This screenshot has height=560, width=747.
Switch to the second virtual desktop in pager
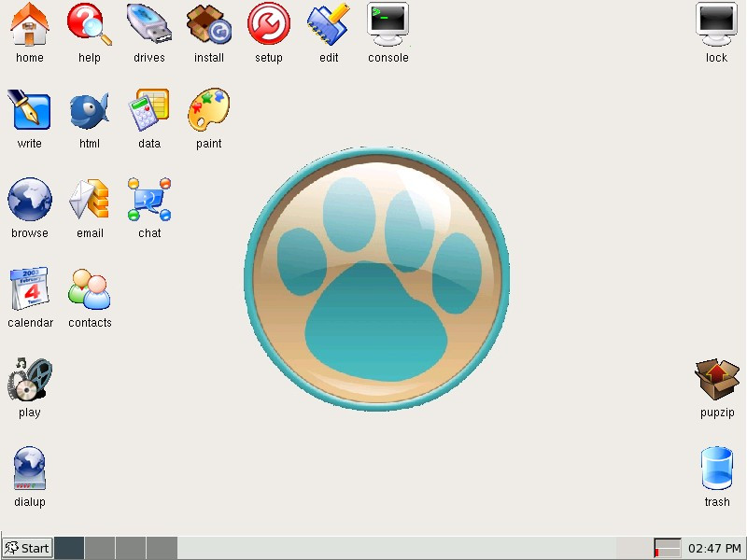click(100, 548)
